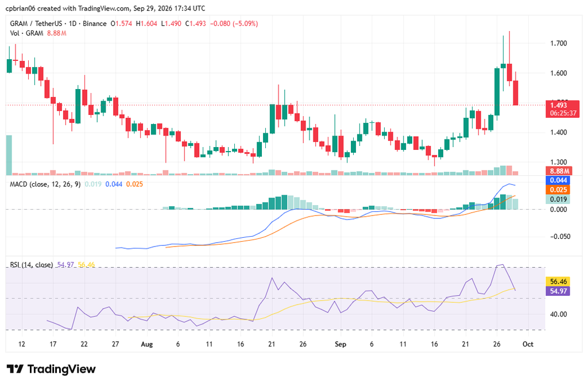Click the Oct label on the time axis
The image size is (588, 386).
(x=528, y=345)
